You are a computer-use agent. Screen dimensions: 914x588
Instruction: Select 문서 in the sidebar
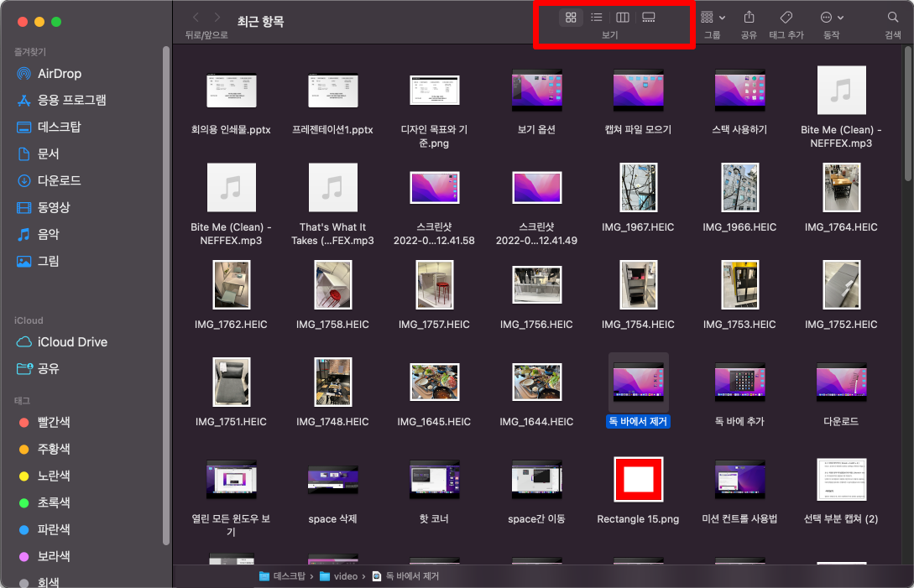[39, 154]
